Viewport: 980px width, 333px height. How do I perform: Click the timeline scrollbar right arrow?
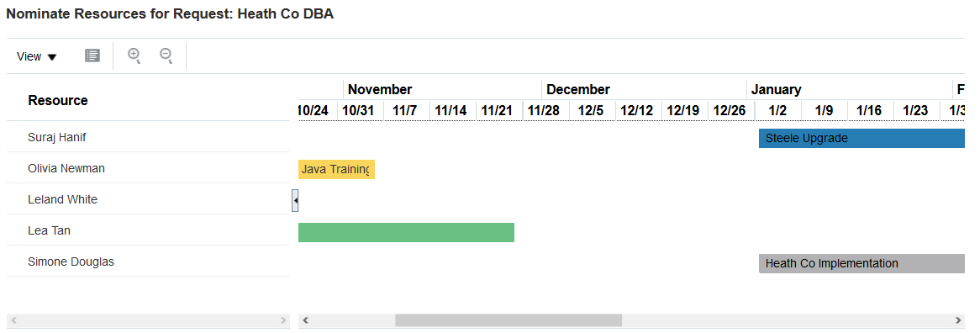pos(959,320)
